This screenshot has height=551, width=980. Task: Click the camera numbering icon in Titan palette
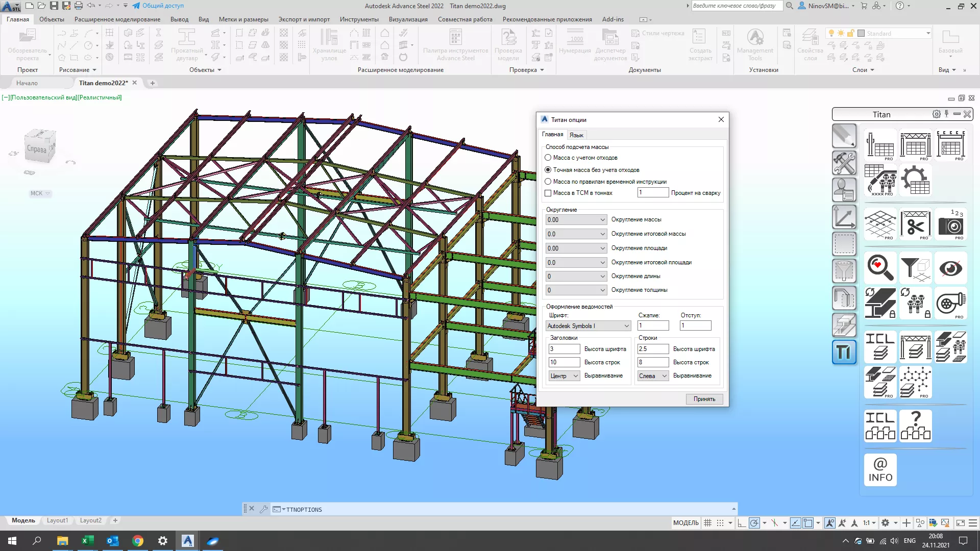[950, 224]
